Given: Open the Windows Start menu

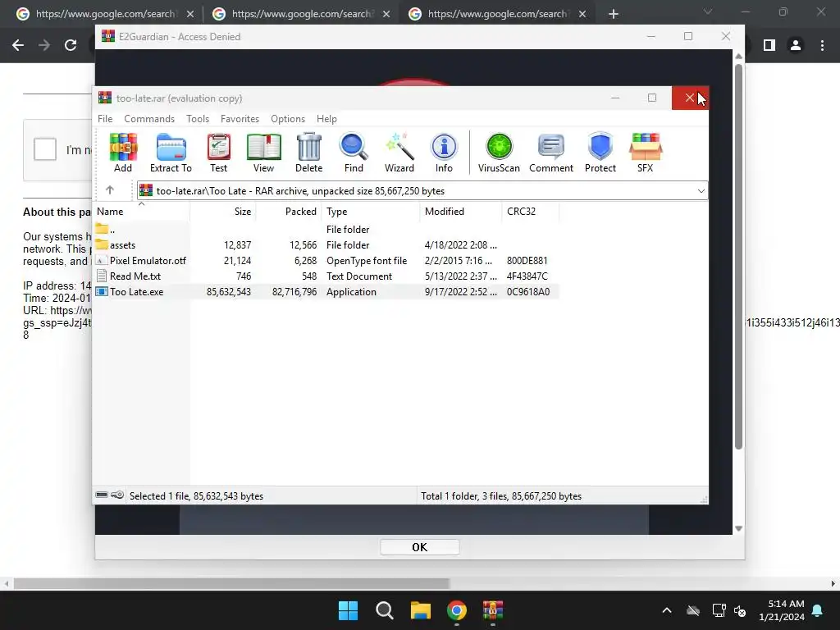Looking at the screenshot, I should 348,610.
